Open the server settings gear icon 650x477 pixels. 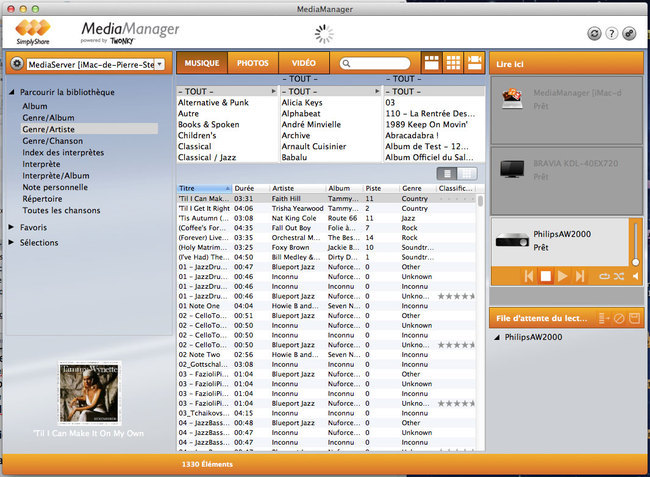pos(17,64)
